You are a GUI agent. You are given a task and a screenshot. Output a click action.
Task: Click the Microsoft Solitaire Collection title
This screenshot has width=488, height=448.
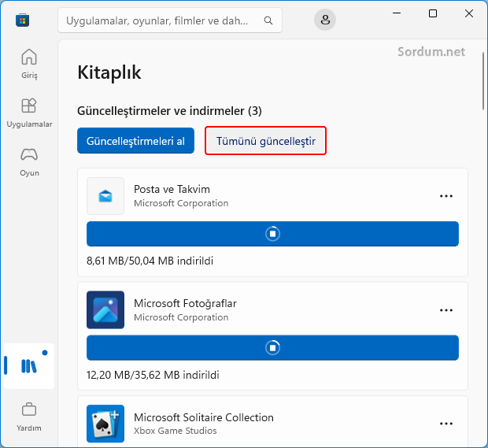(204, 417)
